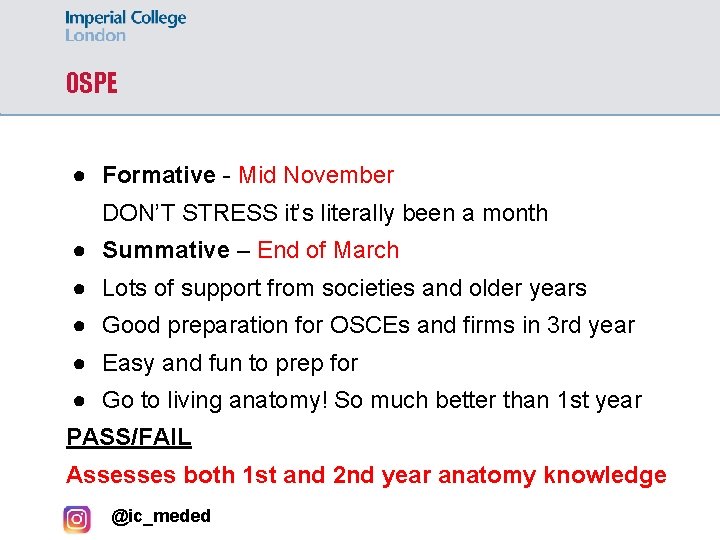720x540 pixels.
Task: Open the @ic_meded Instagram handle
Action: 161,516
